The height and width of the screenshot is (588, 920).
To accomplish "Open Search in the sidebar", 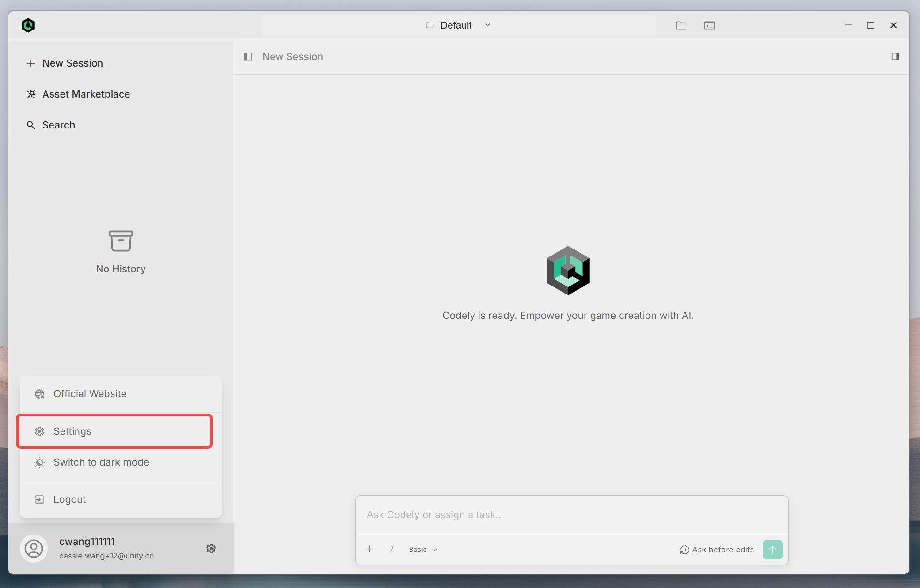I will point(51,125).
